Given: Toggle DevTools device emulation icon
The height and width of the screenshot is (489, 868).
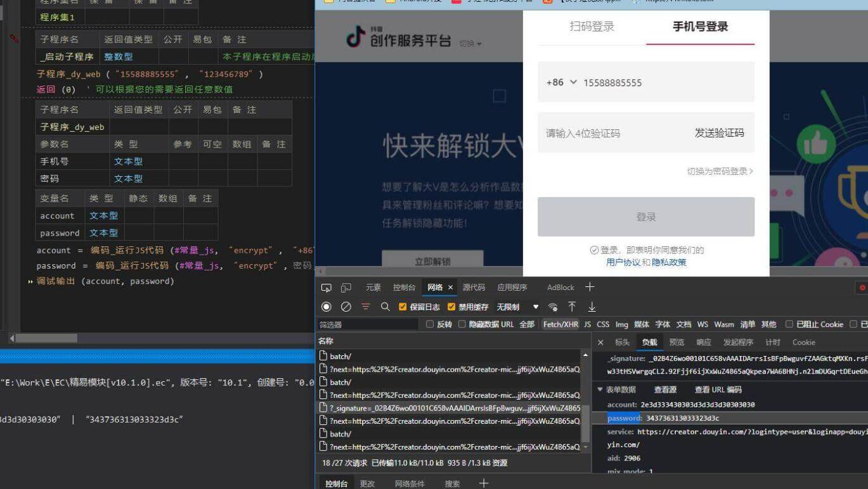Looking at the screenshot, I should [x=346, y=288].
